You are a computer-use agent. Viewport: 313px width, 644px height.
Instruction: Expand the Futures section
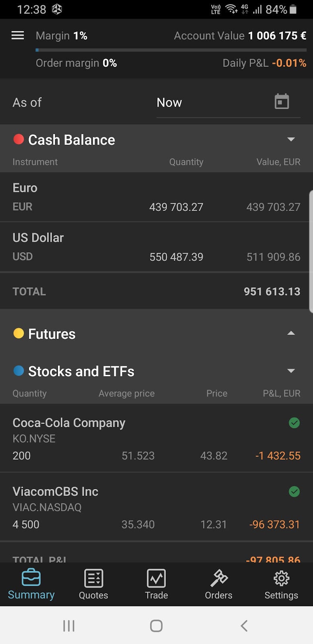point(291,334)
